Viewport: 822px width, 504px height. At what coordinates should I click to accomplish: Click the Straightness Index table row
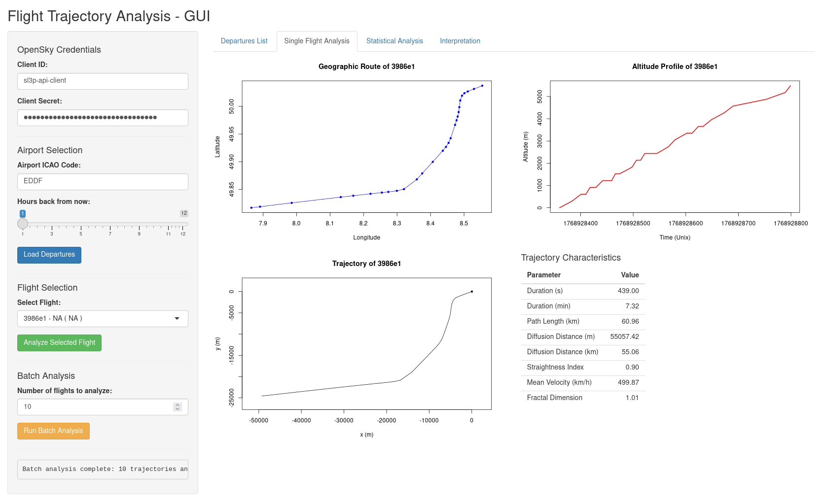[582, 368]
